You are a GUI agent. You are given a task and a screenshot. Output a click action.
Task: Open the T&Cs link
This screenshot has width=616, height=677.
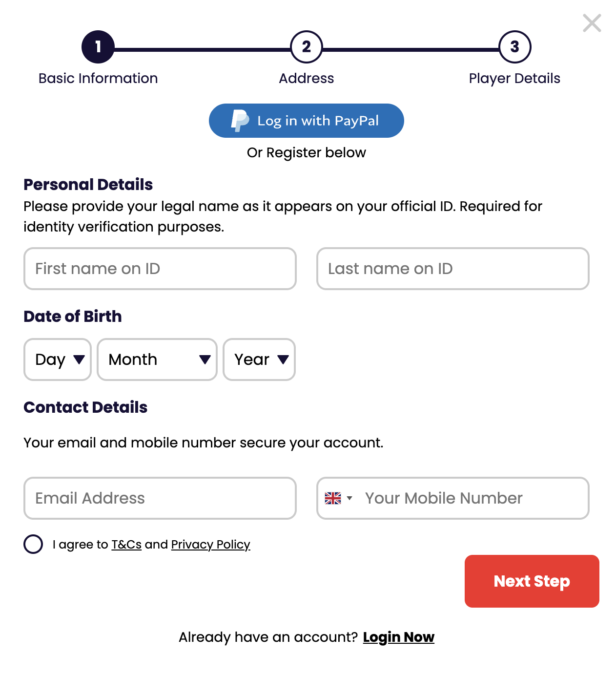click(x=126, y=544)
